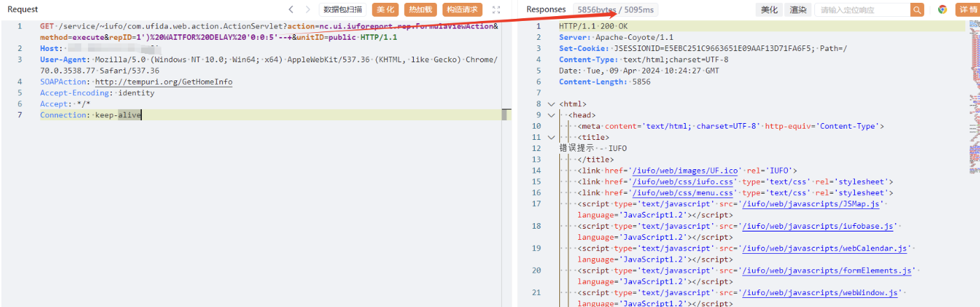Open the /iufo/web/javascripts/formElements.js link
Image resolution: width=980 pixels, height=307 pixels.
[828, 271]
